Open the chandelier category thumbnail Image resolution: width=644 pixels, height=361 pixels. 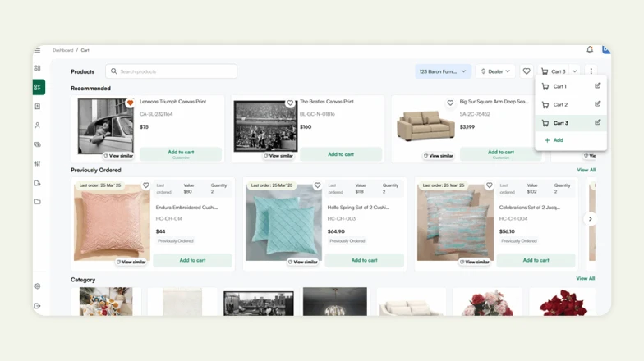click(x=335, y=302)
